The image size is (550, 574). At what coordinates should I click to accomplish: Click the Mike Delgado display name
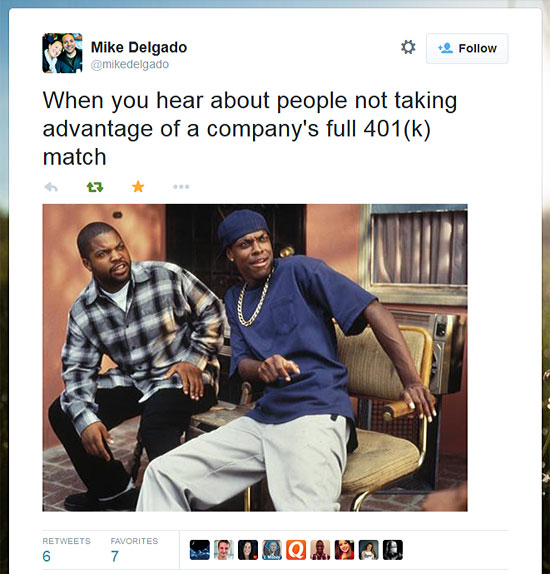point(139,47)
